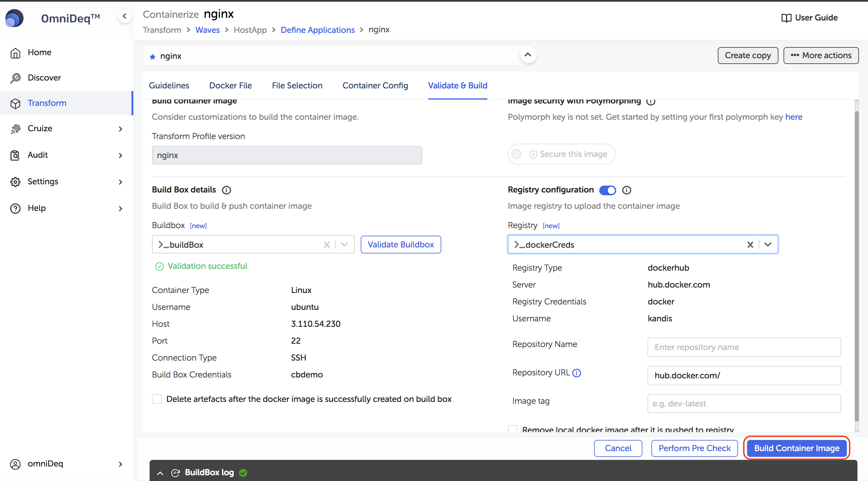
Task: Click the BuildBox log refresh icon
Action: pos(175,473)
